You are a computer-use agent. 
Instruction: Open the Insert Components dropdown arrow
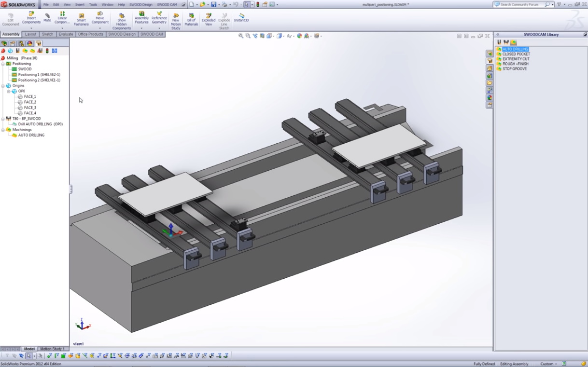pos(31,28)
